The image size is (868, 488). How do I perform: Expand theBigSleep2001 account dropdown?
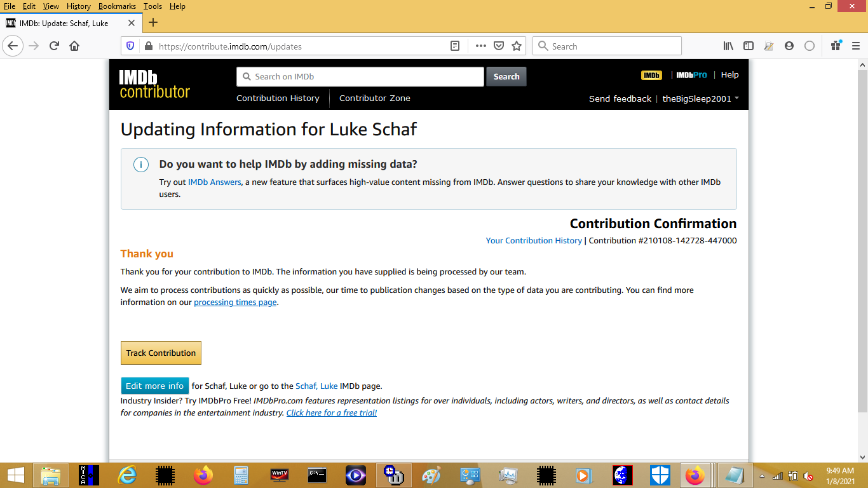(x=700, y=98)
